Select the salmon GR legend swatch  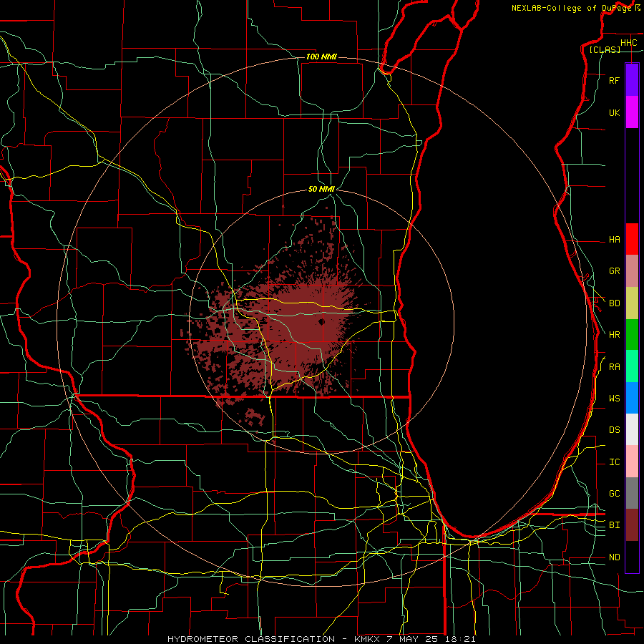(632, 271)
